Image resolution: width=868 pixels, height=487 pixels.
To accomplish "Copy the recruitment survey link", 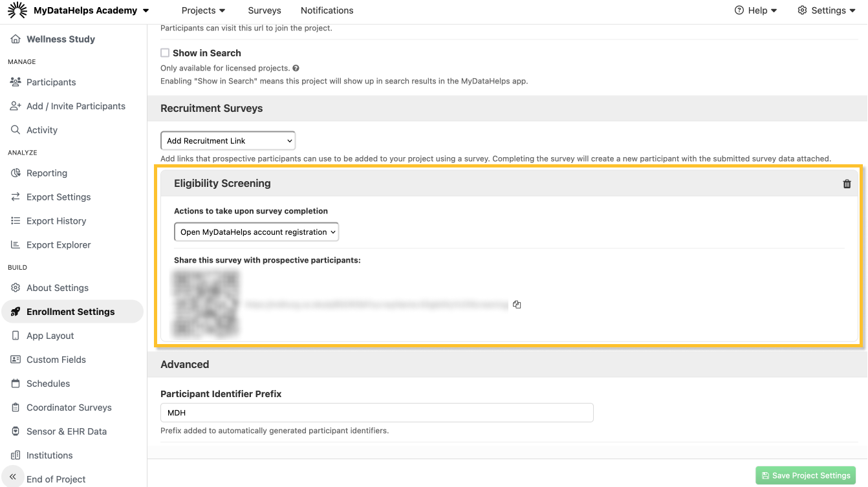I will [517, 305].
